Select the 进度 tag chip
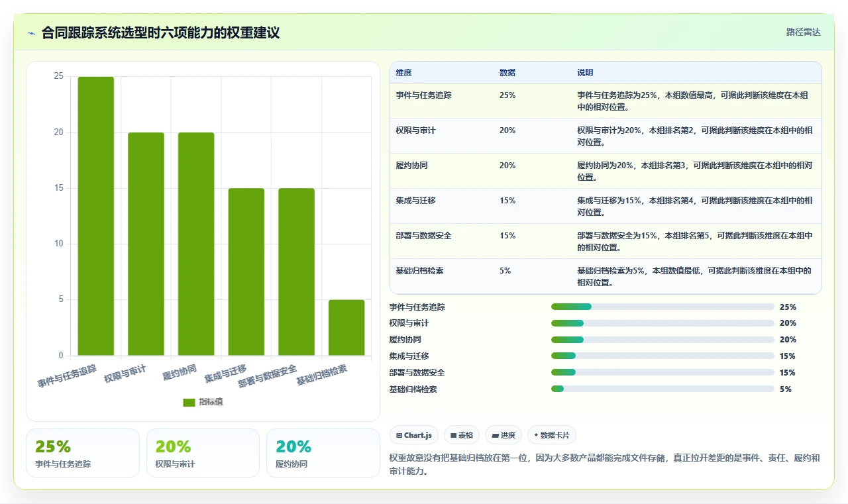The height and width of the screenshot is (504, 848). pyautogui.click(x=503, y=435)
